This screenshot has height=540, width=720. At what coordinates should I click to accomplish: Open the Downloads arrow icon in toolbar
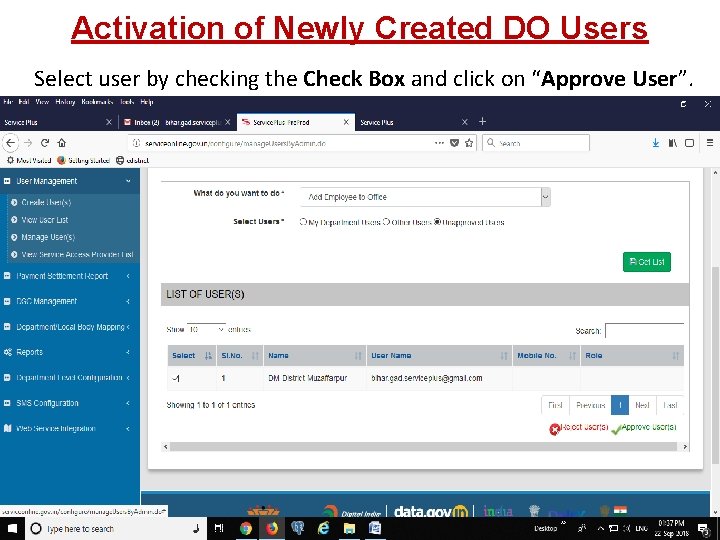656,143
